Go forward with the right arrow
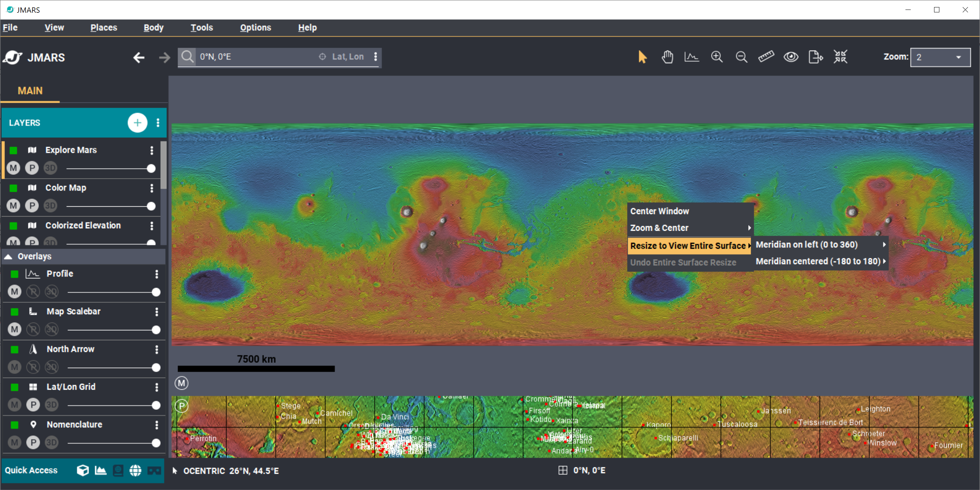980x490 pixels. [x=164, y=58]
